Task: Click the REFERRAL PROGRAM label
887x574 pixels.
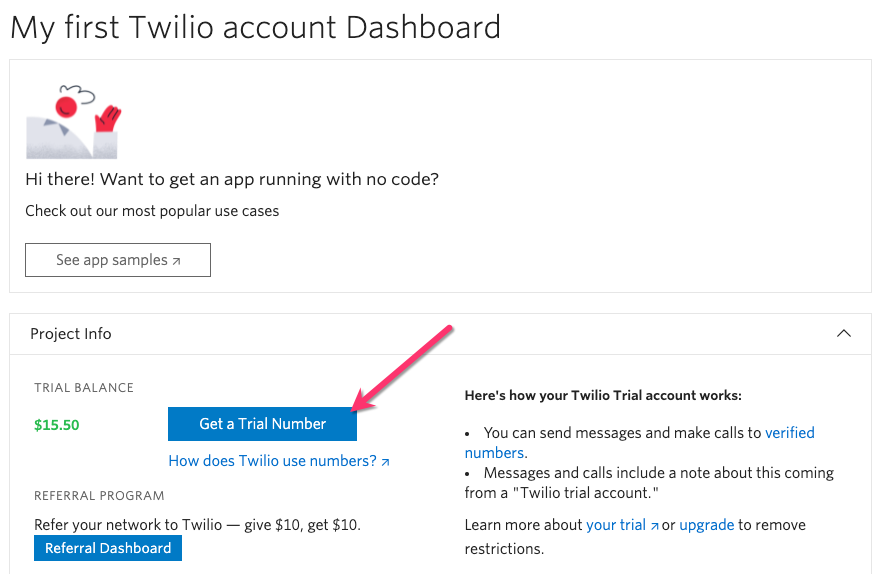Action: tap(99, 495)
